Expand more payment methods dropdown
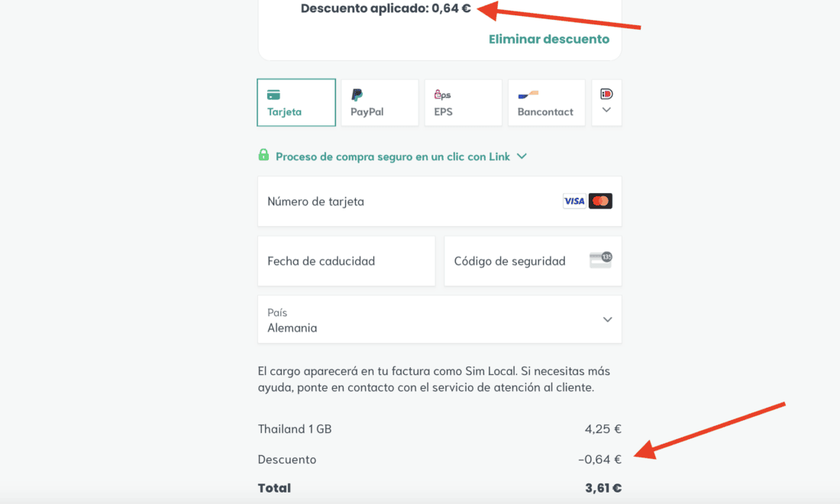Image resolution: width=840 pixels, height=504 pixels. click(x=606, y=110)
